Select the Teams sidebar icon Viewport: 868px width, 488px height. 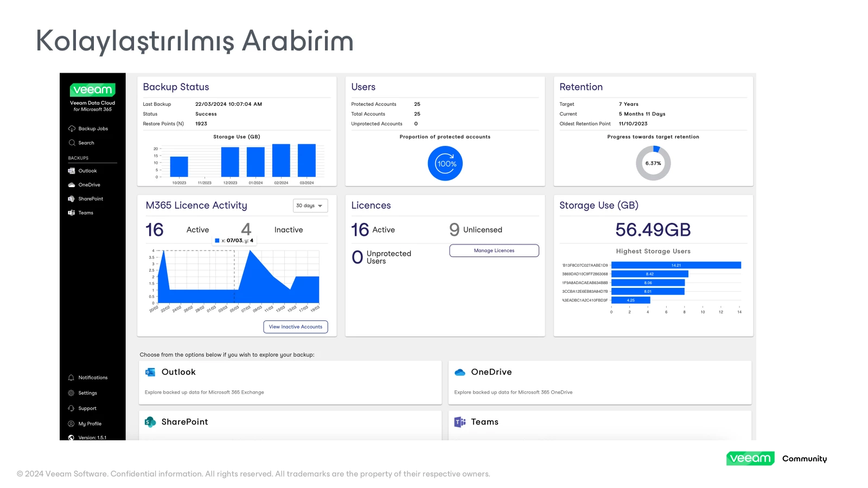(72, 213)
